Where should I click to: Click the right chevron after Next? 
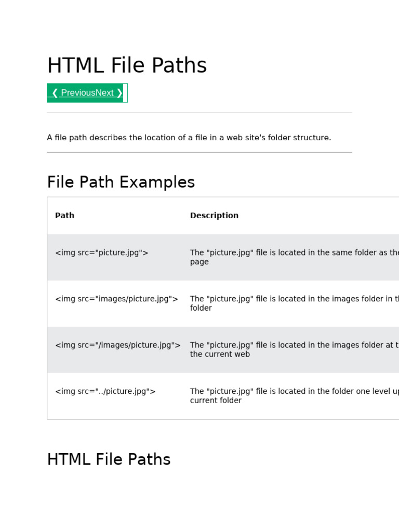(x=119, y=93)
